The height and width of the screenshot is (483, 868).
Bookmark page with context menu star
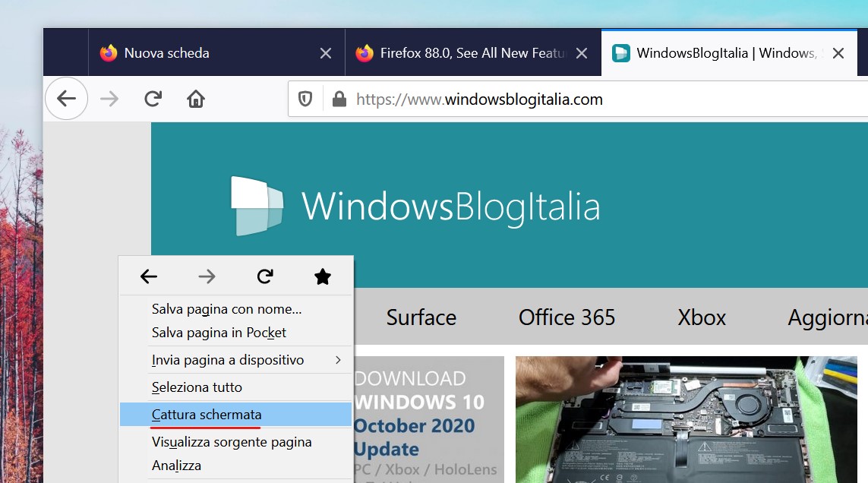point(323,276)
